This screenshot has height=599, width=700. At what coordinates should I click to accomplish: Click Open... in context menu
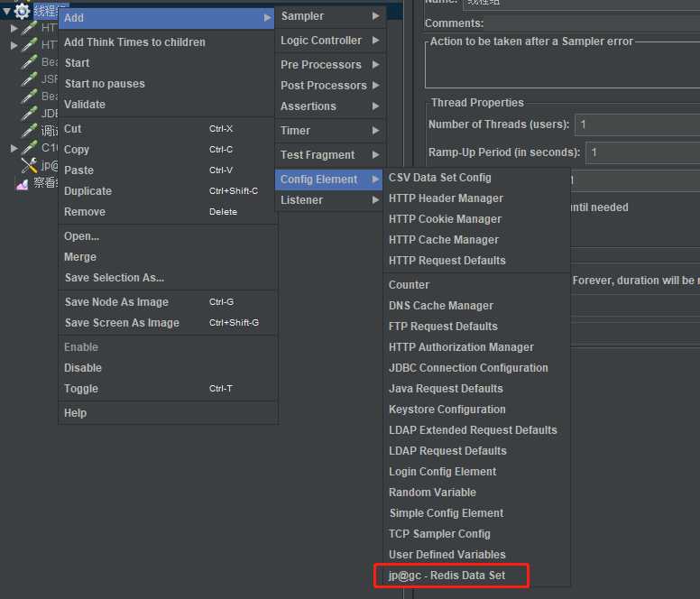click(167, 236)
